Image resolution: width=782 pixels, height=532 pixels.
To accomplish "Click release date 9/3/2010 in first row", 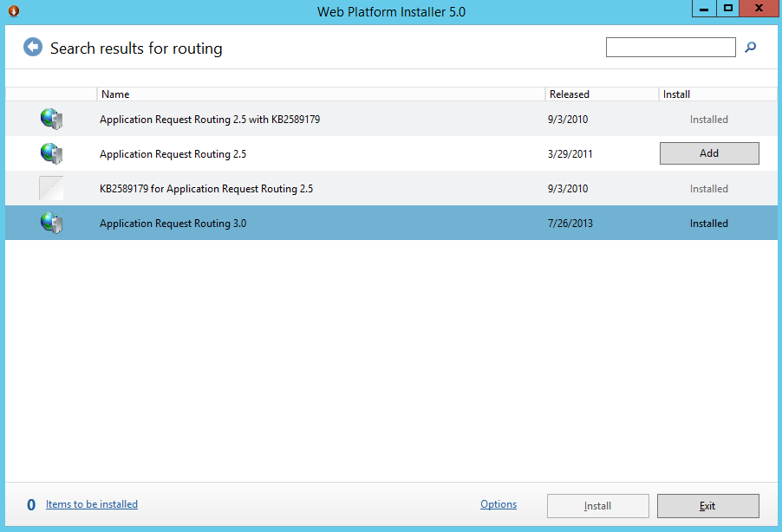I will 568,120.
